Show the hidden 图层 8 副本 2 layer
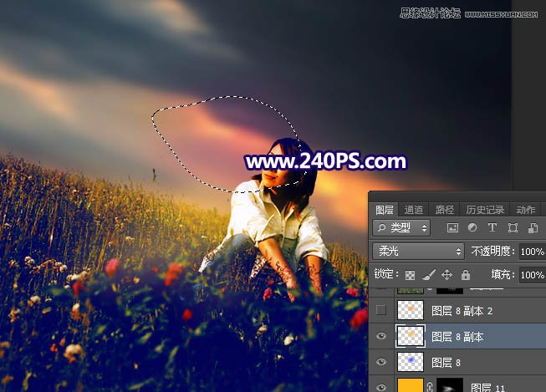The height and width of the screenshot is (392, 546). pos(381,311)
